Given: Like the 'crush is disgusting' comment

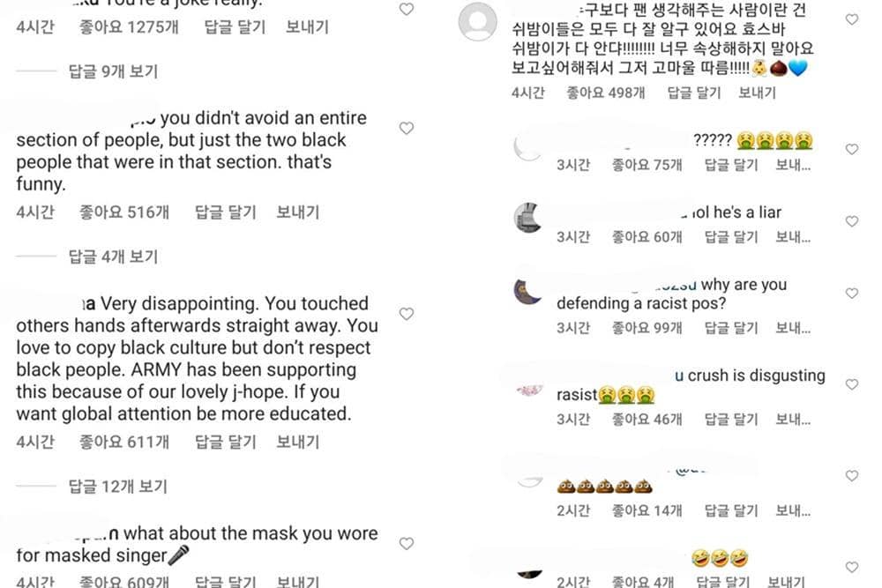Looking at the screenshot, I should (852, 384).
